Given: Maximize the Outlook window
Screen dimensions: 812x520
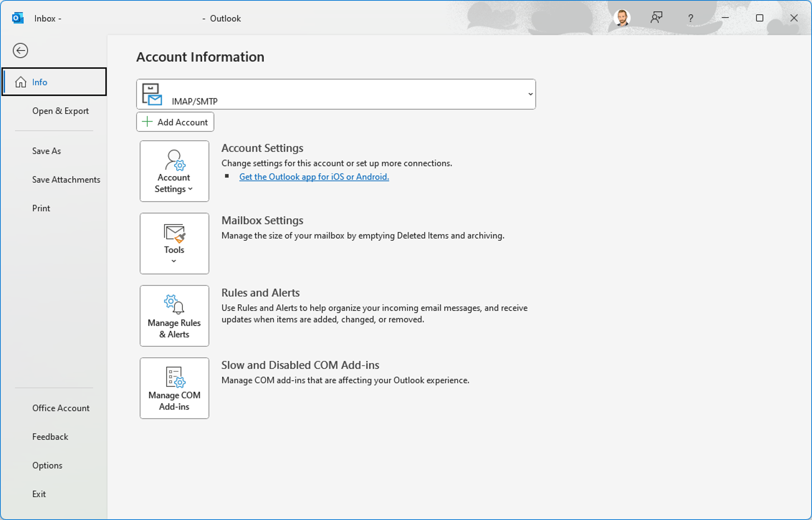Looking at the screenshot, I should (x=760, y=18).
